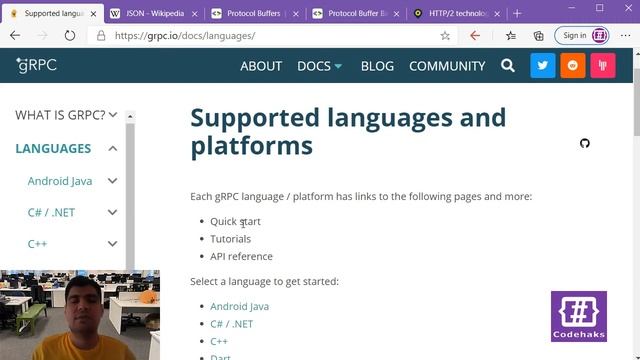Image resolution: width=640 pixels, height=360 pixels.
Task: Open the gRPC Twitter link
Action: pyautogui.click(x=542, y=65)
